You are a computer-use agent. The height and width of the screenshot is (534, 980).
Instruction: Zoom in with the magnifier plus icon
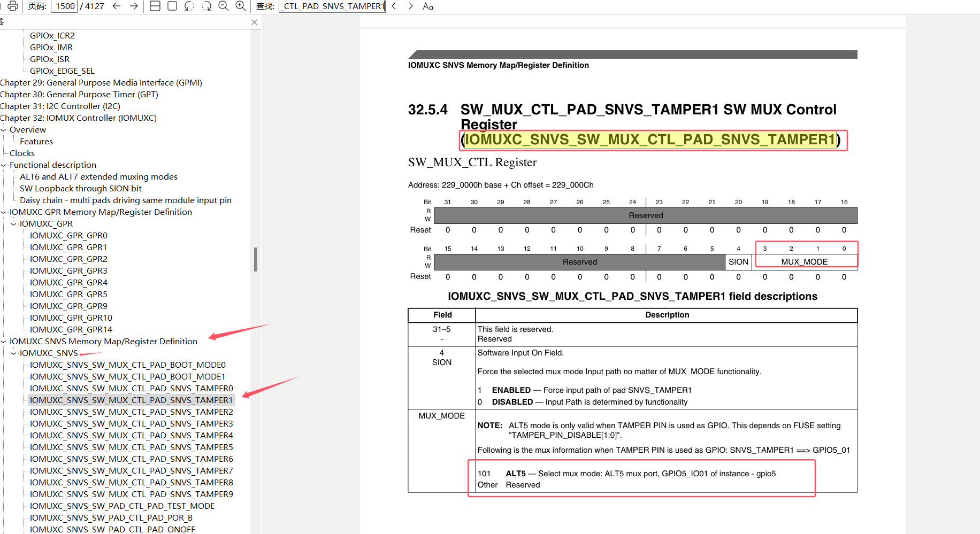[x=241, y=6]
